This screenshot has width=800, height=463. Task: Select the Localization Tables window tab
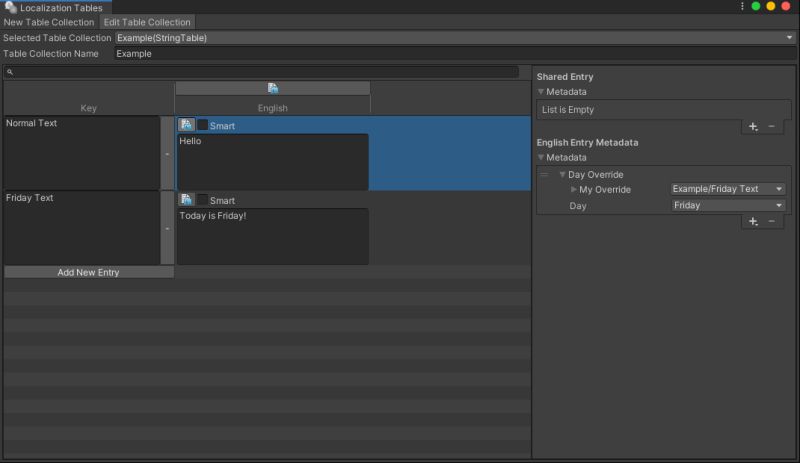coord(56,8)
